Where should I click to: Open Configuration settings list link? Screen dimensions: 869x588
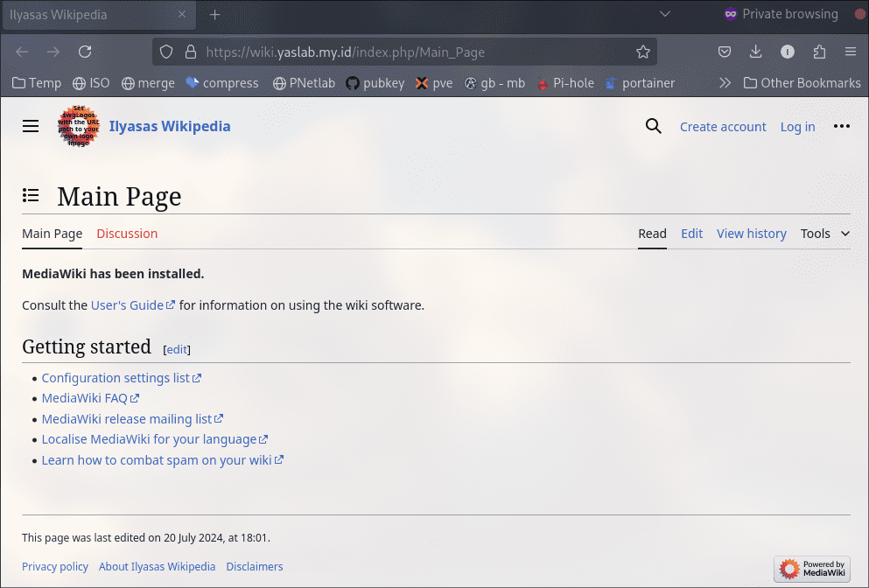(121, 378)
